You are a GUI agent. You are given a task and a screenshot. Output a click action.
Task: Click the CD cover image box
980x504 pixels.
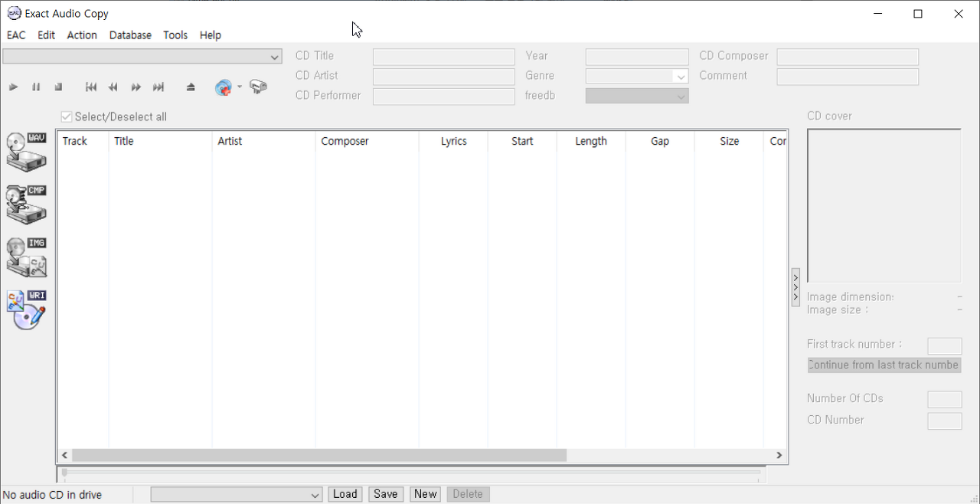click(884, 206)
